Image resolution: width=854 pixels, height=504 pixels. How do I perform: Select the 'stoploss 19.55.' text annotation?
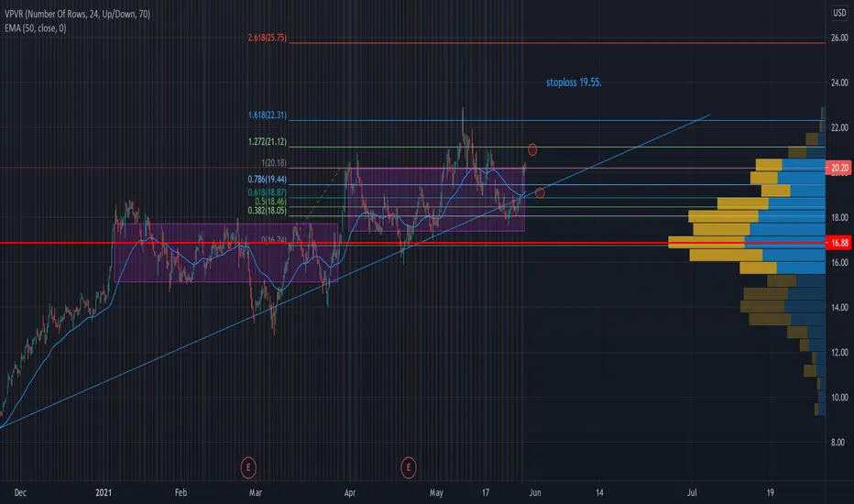coord(574,82)
